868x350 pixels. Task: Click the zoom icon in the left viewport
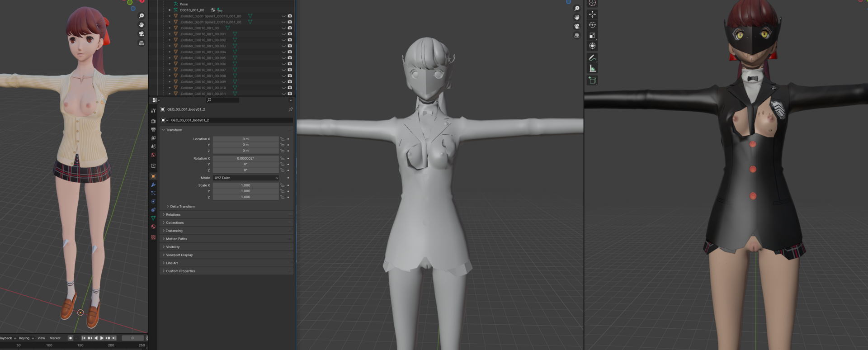[142, 16]
